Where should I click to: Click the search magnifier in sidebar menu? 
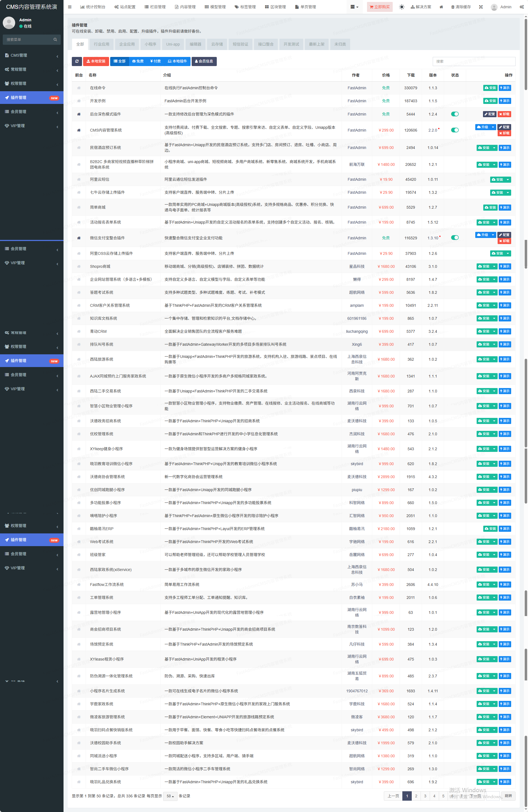pos(55,40)
